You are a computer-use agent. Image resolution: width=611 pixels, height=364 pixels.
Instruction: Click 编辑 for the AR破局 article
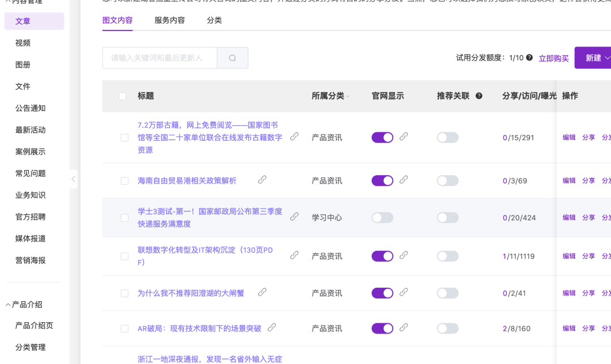click(569, 328)
